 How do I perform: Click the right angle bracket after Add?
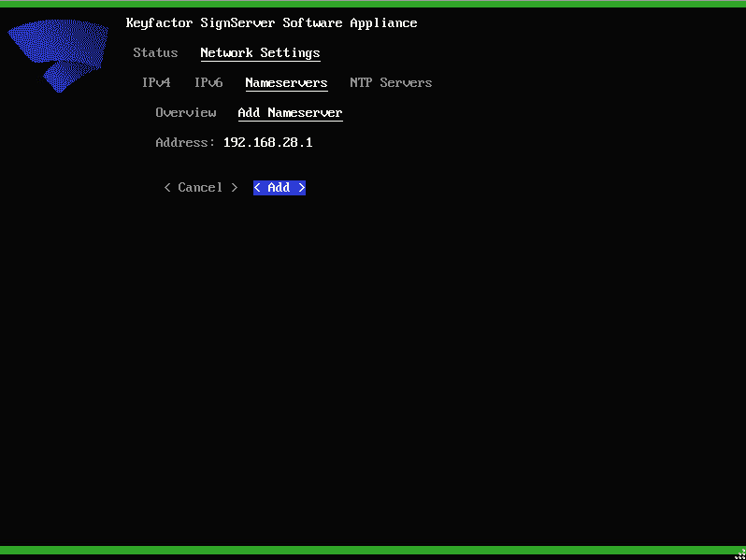(302, 188)
